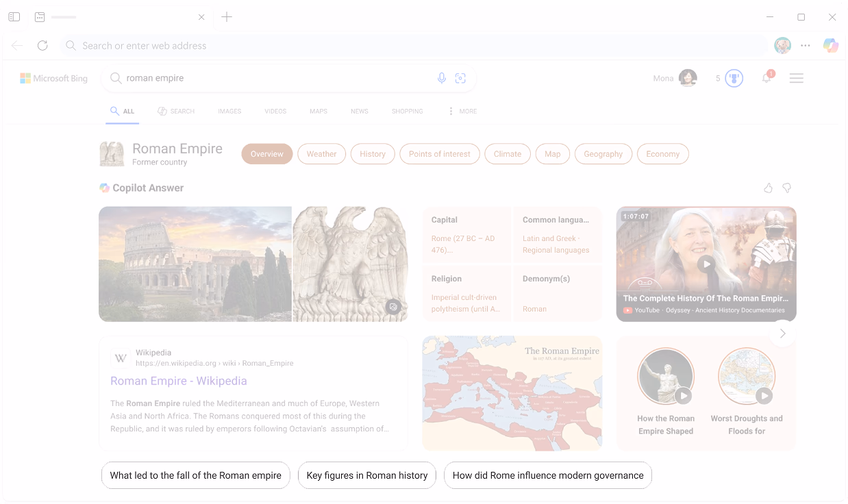Toggle the vertical tabs sidebar icon
Viewport: 848px width, 504px height.
pos(14,17)
